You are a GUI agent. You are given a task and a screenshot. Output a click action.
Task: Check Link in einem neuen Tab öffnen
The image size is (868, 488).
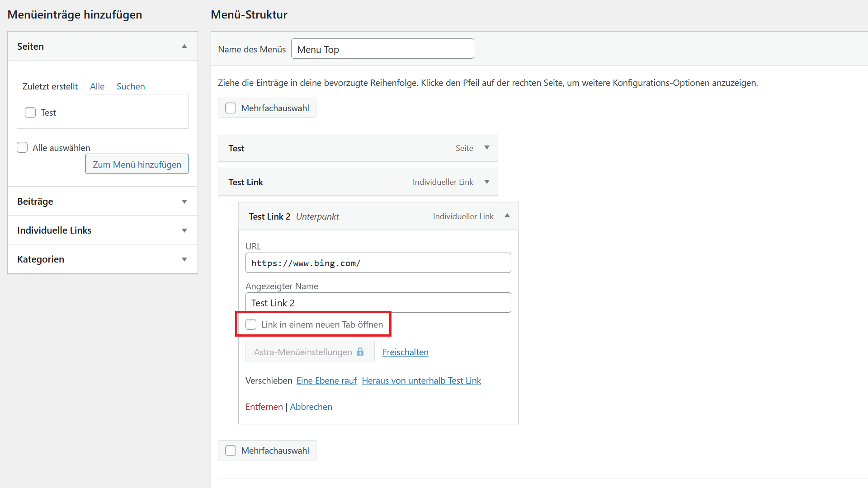(251, 324)
